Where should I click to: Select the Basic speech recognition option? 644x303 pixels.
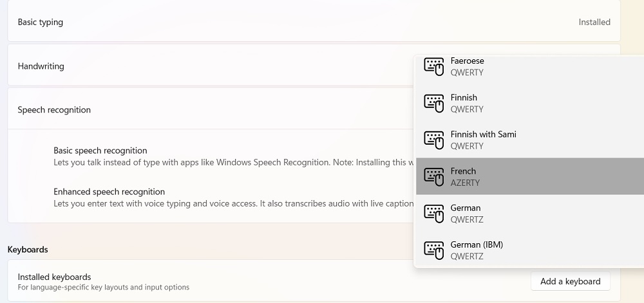(x=100, y=151)
